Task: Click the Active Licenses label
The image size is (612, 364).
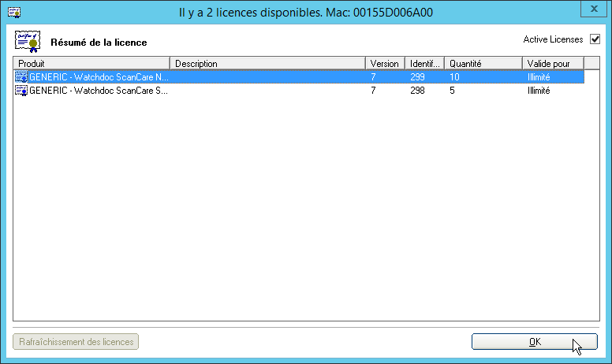Action: (x=553, y=39)
